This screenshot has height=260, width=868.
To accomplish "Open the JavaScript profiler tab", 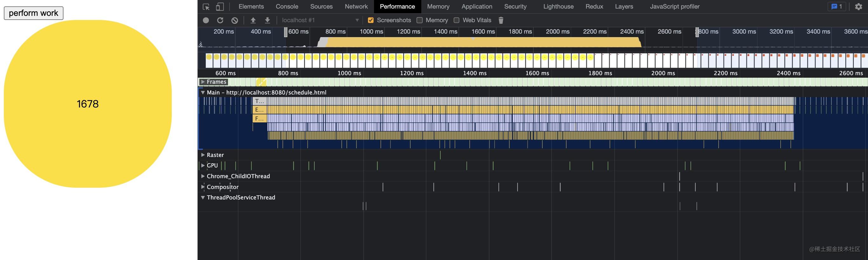I will pyautogui.click(x=675, y=6).
